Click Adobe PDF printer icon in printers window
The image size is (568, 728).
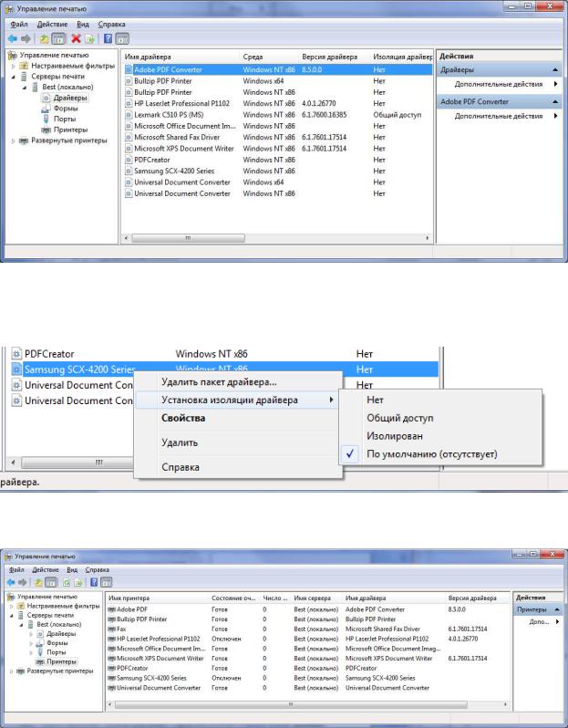point(111,609)
